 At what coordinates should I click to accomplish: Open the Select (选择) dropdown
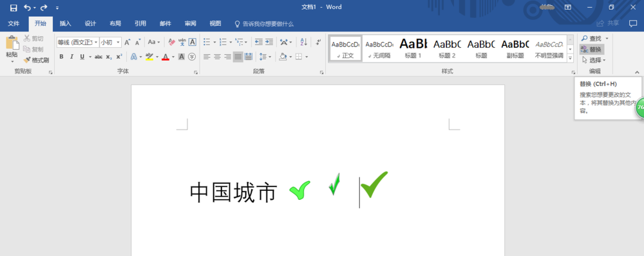(594, 60)
